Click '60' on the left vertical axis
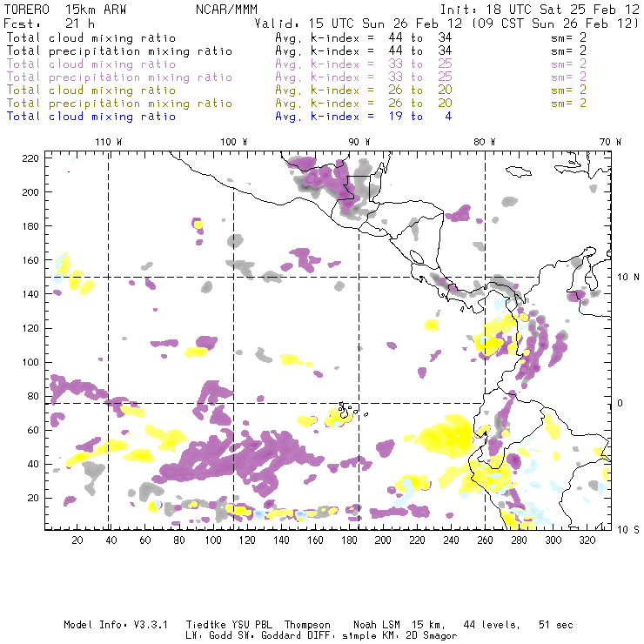This screenshot has width=644, height=644. 33,430
